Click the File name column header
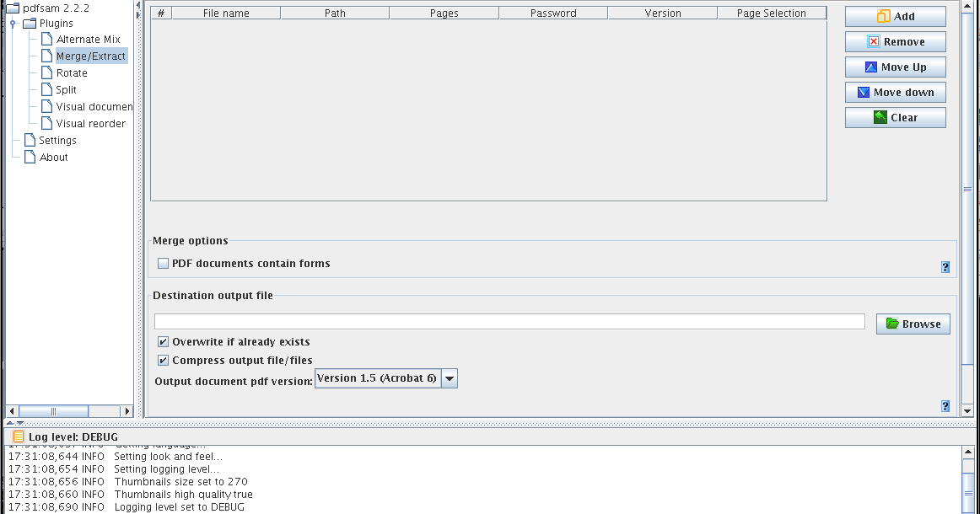Viewport: 980px width, 514px height. [226, 13]
